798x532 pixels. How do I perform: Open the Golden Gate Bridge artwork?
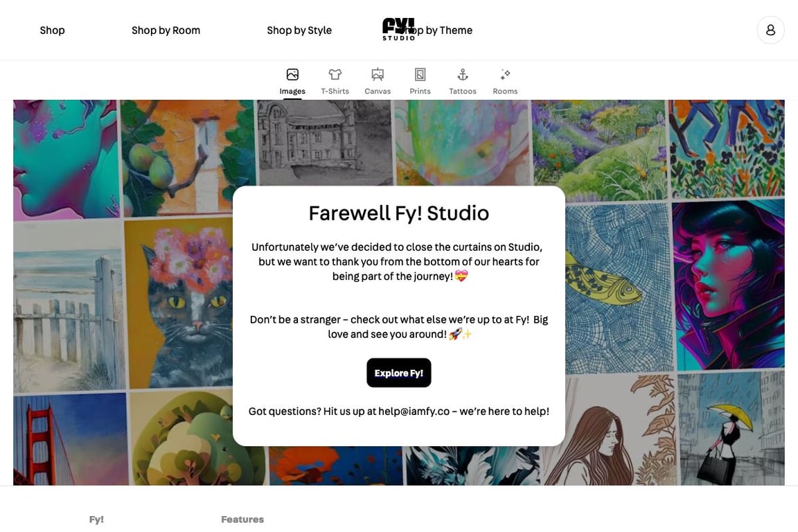coord(71,438)
